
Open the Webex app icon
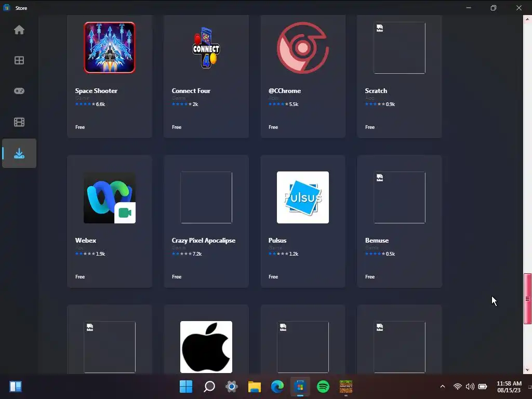coord(110,197)
